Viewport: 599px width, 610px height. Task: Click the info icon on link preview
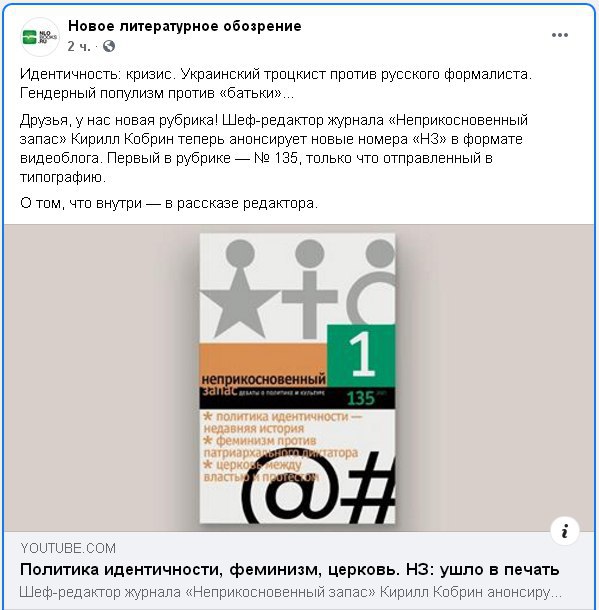pyautogui.click(x=565, y=531)
